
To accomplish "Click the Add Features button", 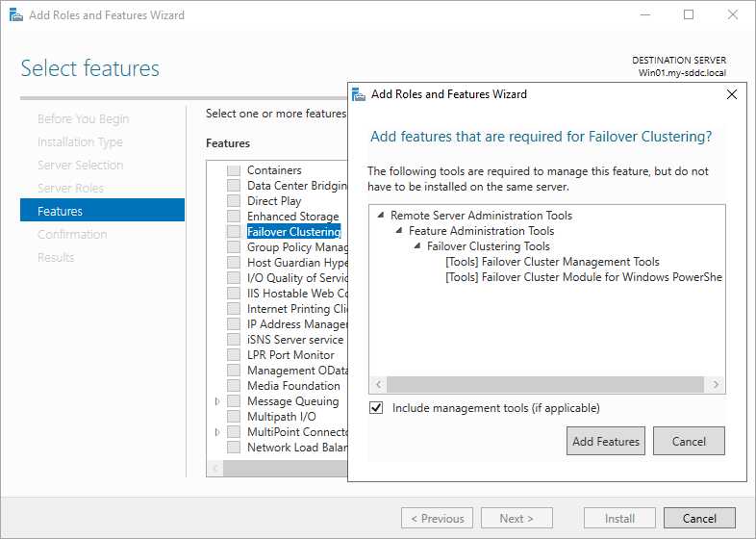I will pos(606,441).
